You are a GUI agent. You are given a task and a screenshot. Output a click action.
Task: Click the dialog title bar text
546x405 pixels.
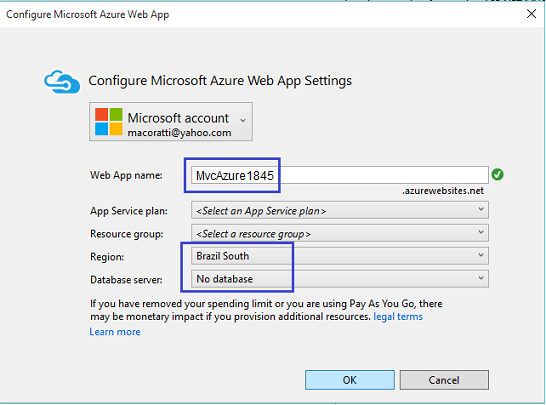point(88,15)
